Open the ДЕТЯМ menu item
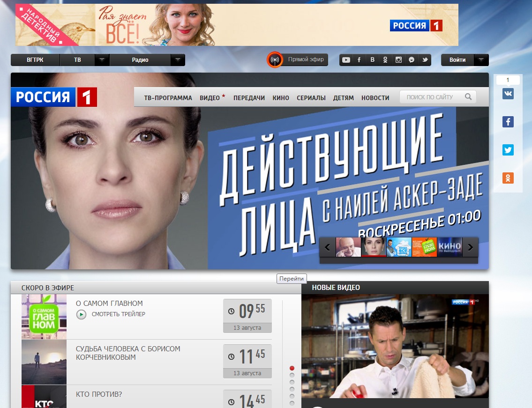This screenshot has height=408, width=532. [344, 98]
